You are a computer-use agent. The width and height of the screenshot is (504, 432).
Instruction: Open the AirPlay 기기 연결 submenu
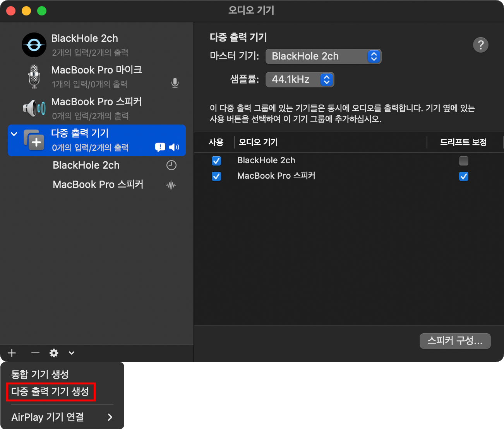pyautogui.click(x=62, y=417)
